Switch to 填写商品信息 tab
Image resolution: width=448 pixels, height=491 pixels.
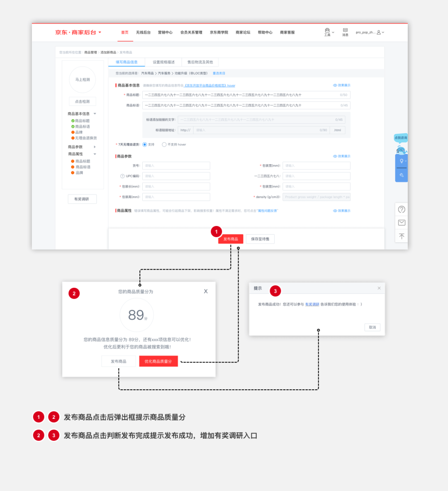click(127, 62)
